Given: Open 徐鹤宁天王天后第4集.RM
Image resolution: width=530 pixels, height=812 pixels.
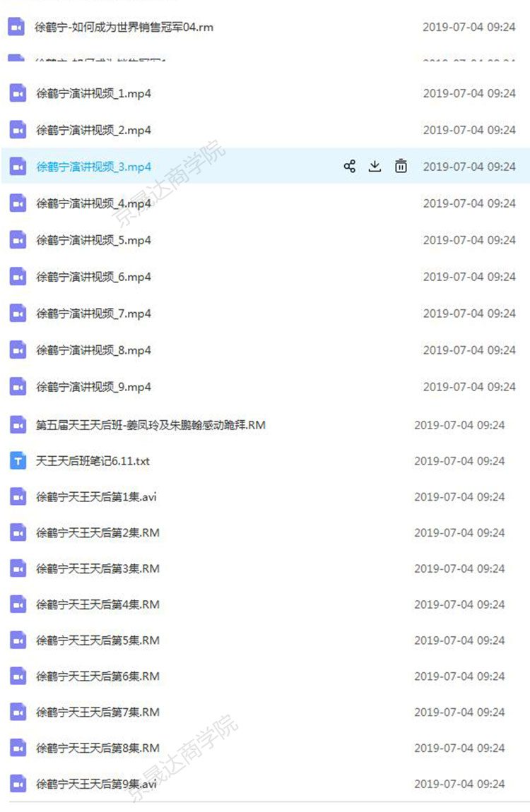Looking at the screenshot, I should pyautogui.click(x=98, y=604).
